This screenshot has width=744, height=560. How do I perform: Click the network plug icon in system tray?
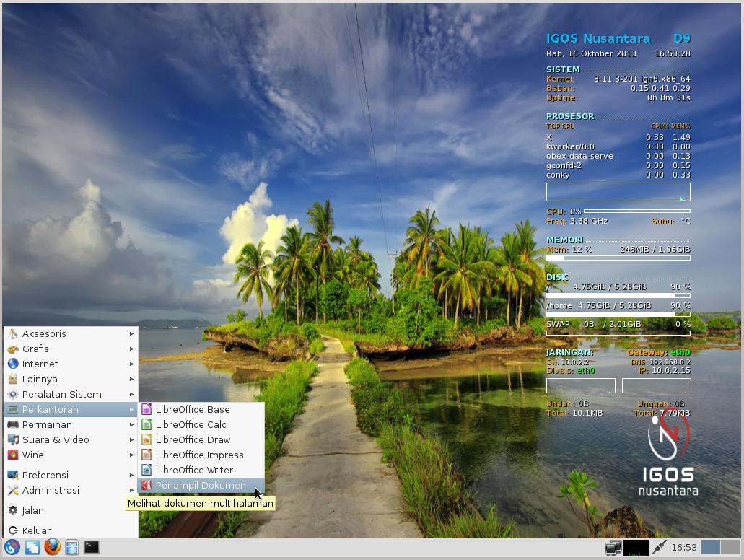click(x=659, y=548)
